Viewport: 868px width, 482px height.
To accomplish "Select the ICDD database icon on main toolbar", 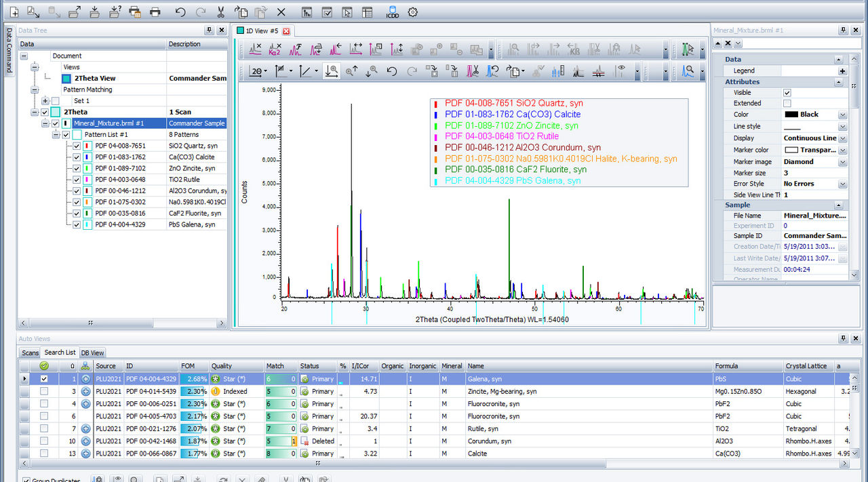I will tap(392, 12).
